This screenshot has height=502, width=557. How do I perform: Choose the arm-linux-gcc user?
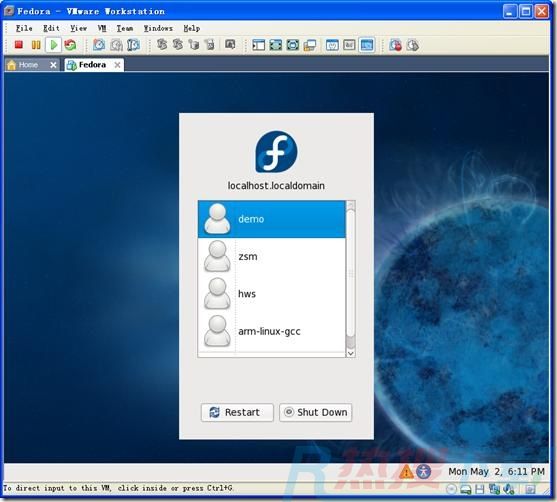tap(271, 331)
